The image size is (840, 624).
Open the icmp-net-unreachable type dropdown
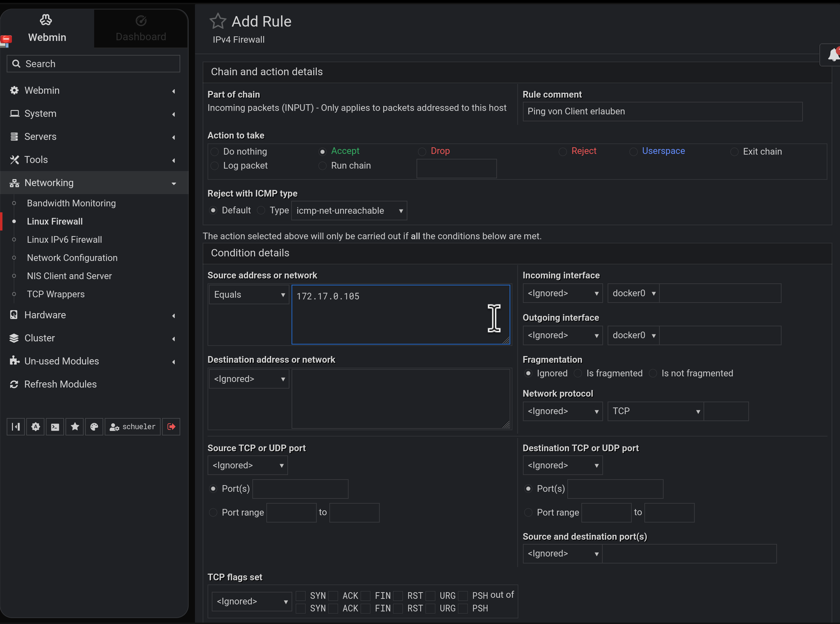tap(349, 211)
